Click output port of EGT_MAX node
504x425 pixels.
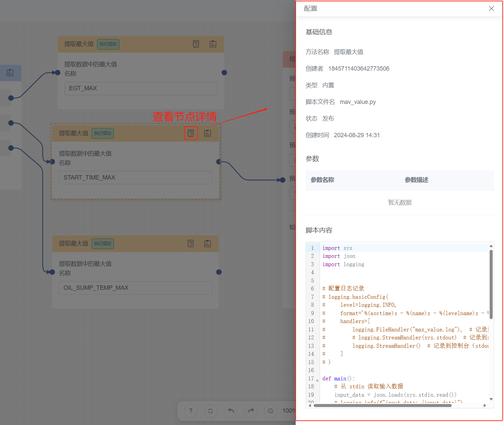pos(224,73)
